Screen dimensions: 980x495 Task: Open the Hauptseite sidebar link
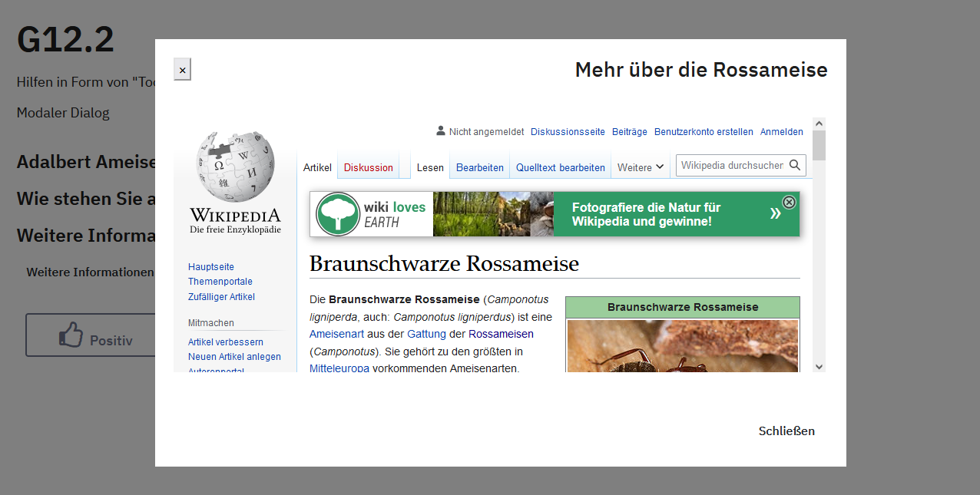click(x=211, y=267)
